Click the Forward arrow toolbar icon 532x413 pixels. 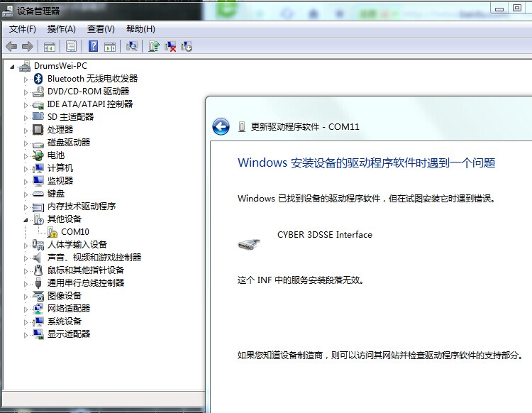(28, 46)
